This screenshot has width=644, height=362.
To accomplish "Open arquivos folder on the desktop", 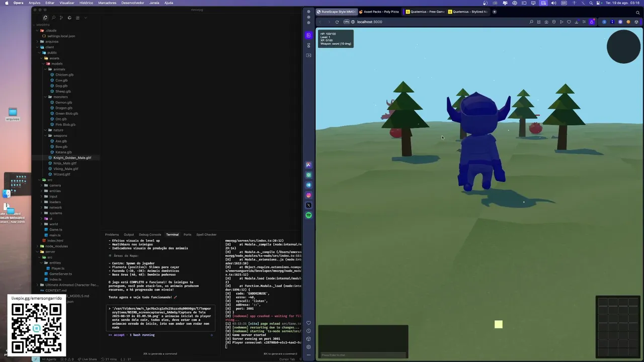I will (x=13, y=114).
